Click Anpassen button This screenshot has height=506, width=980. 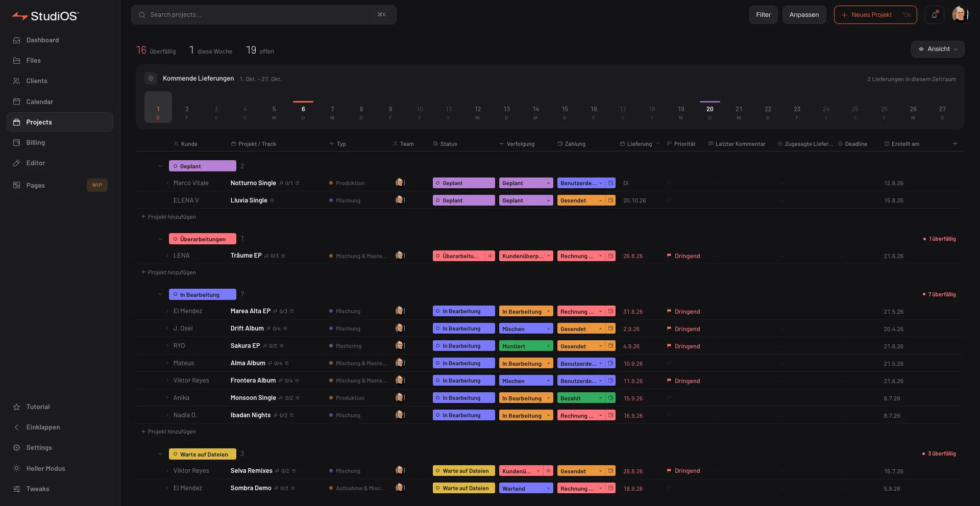[x=804, y=15]
